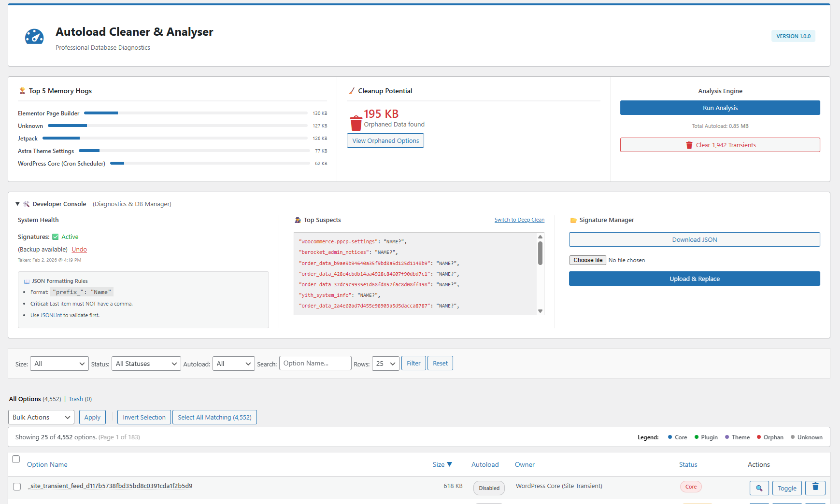Viewport: 840px width, 504px height.
Task: Click the trophy icon by Top 5 Memory Hogs
Action: coord(22,90)
